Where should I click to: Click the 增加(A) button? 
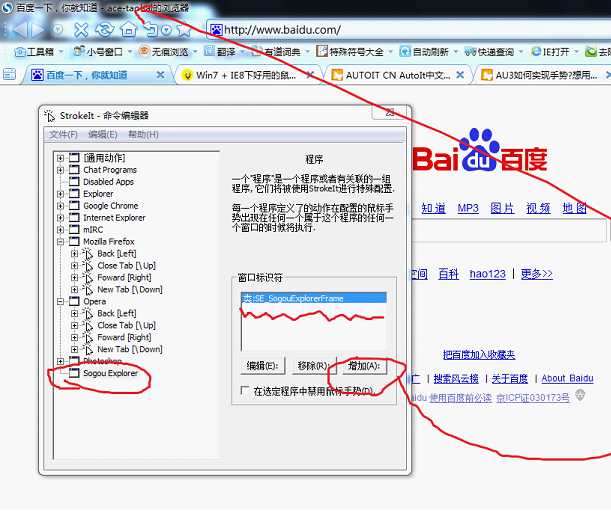364,366
